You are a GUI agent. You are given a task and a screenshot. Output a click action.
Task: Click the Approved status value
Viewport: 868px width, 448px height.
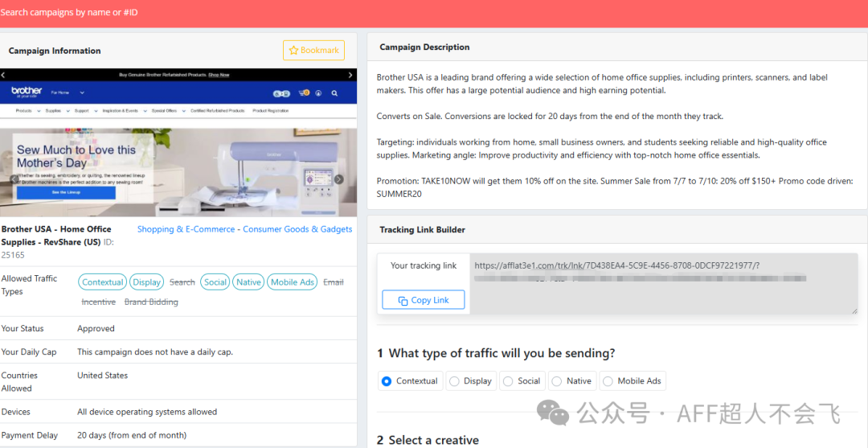tap(96, 328)
